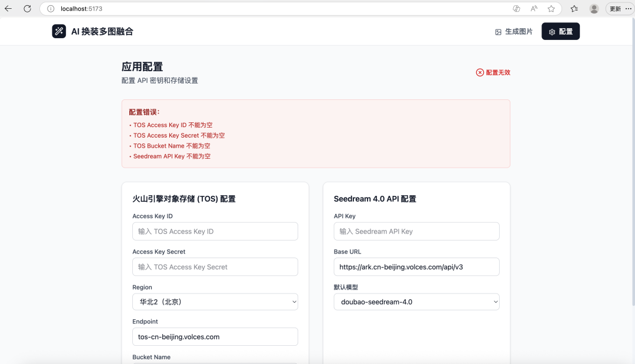Add page to favorites star icon
Viewport: 635px width, 364px height.
point(551,8)
